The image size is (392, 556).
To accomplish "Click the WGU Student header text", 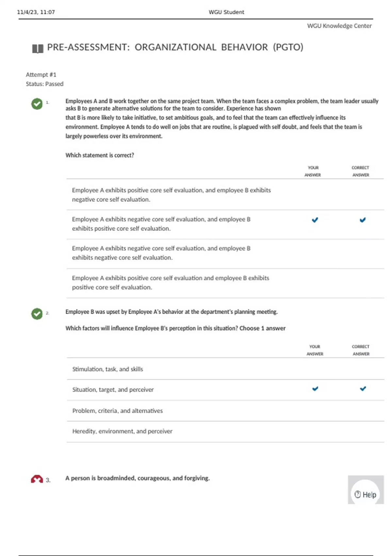I will 226,12.
